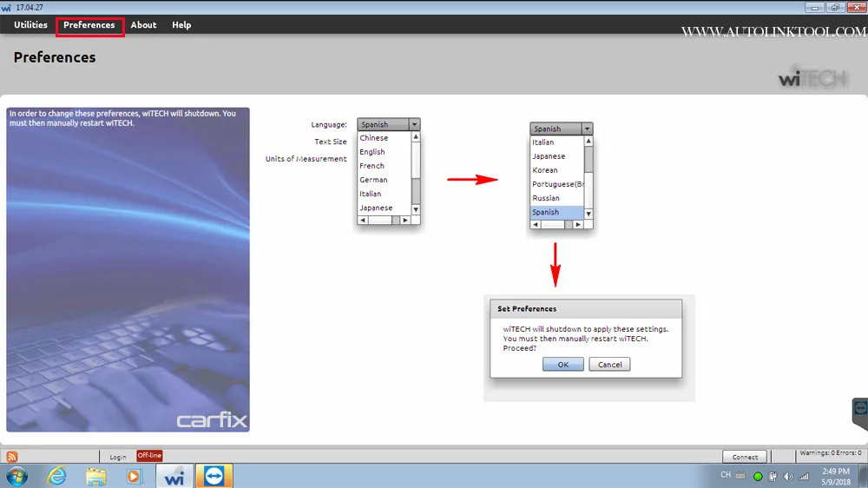
Task: Click down arrow of right language list scrollbar
Action: 589,214
